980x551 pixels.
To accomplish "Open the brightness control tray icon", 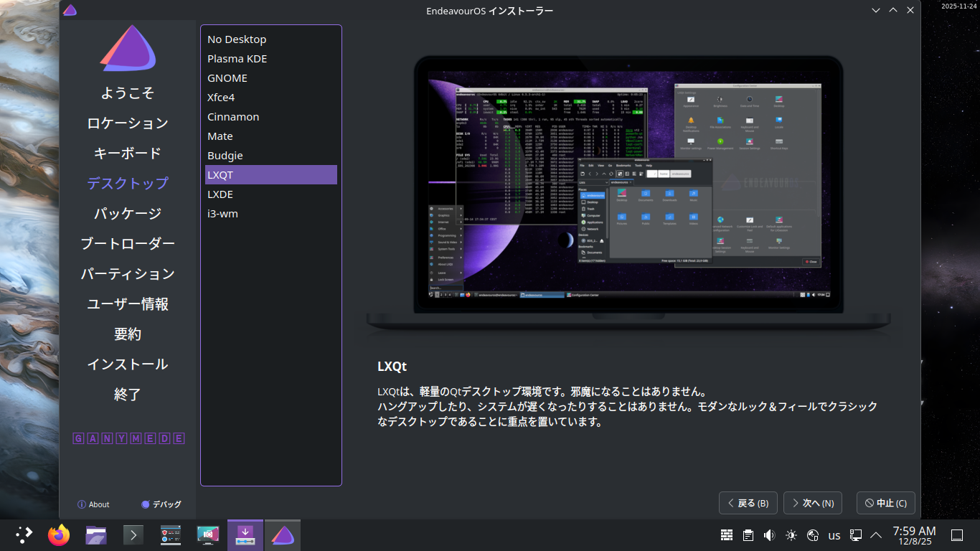I will click(791, 535).
